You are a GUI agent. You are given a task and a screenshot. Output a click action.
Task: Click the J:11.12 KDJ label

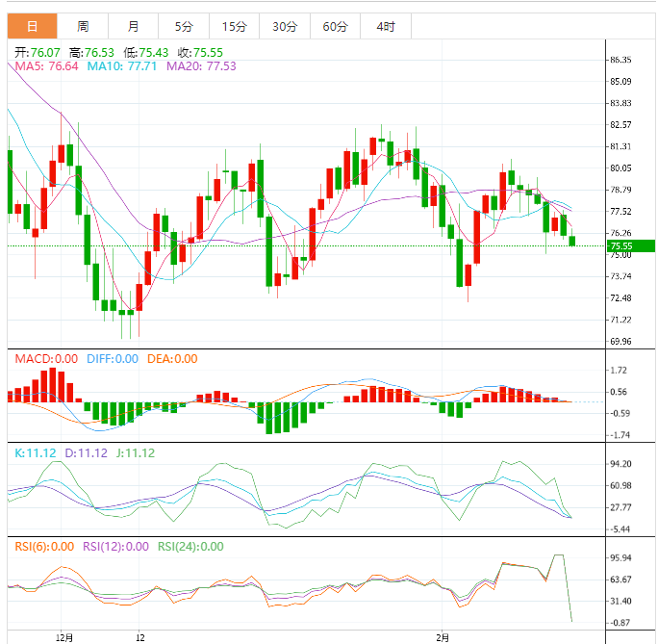[x=135, y=452]
